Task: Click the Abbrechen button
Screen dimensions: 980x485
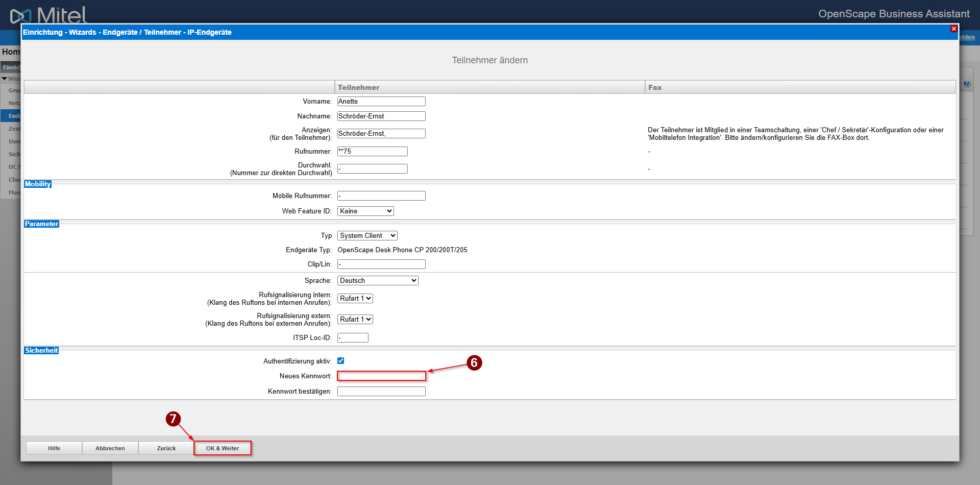Action: pos(110,448)
